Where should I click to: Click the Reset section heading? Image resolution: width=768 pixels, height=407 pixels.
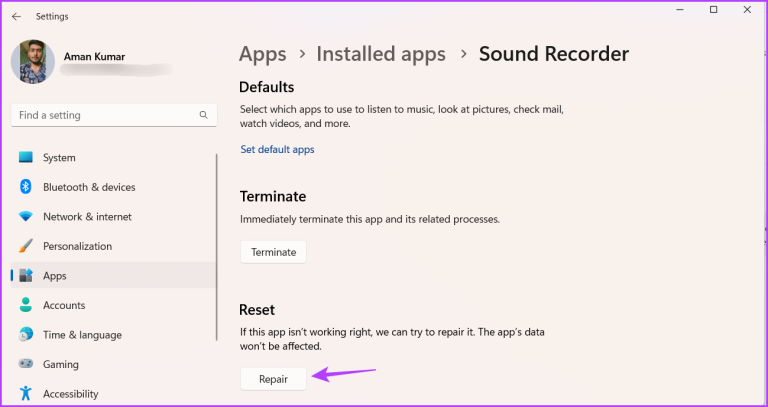257,310
